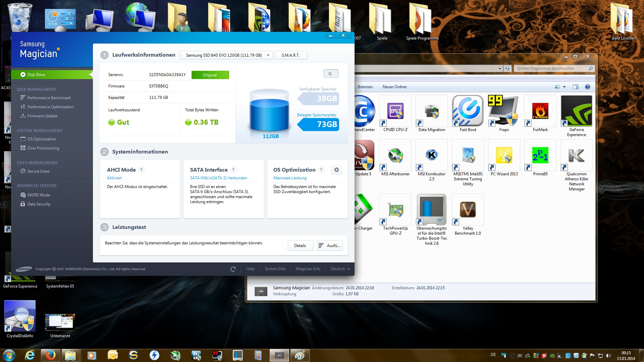Open the Prime95 shortcut icon

pyautogui.click(x=540, y=156)
